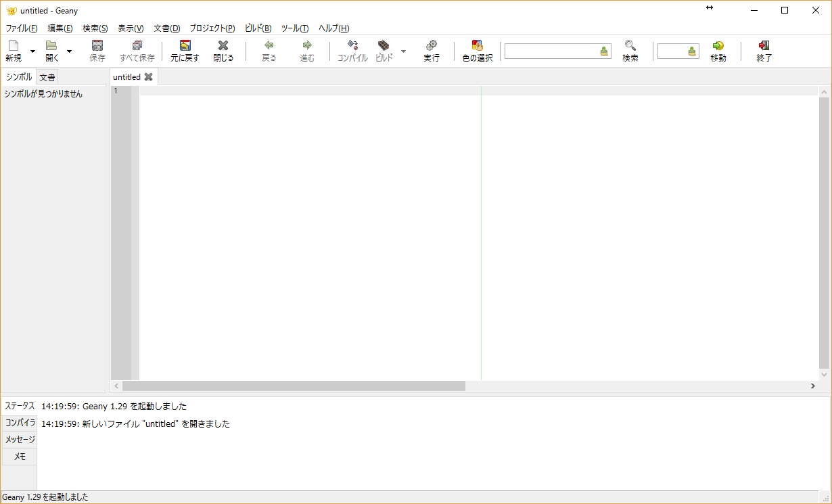Image resolution: width=832 pixels, height=504 pixels.
Task: Open the 表示(V) menu
Action: [131, 28]
